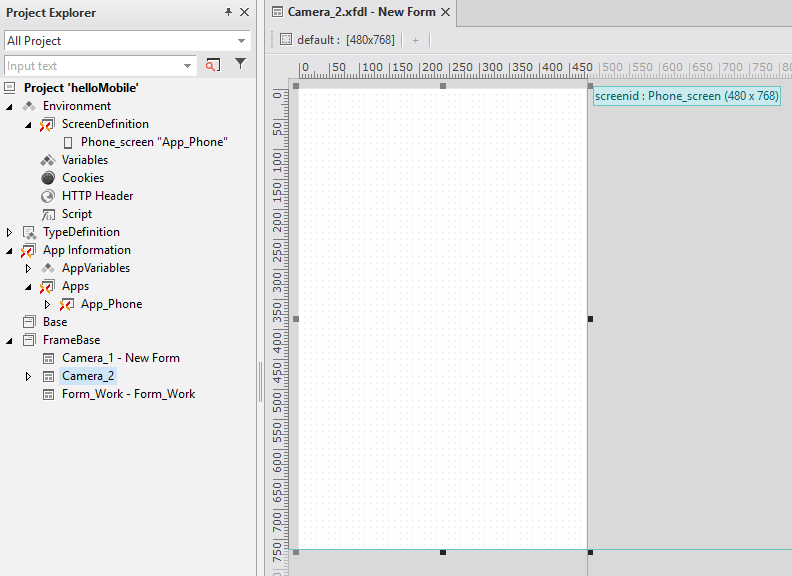The width and height of the screenshot is (792, 576).
Task: Click the project root icon
Action: click(x=10, y=88)
